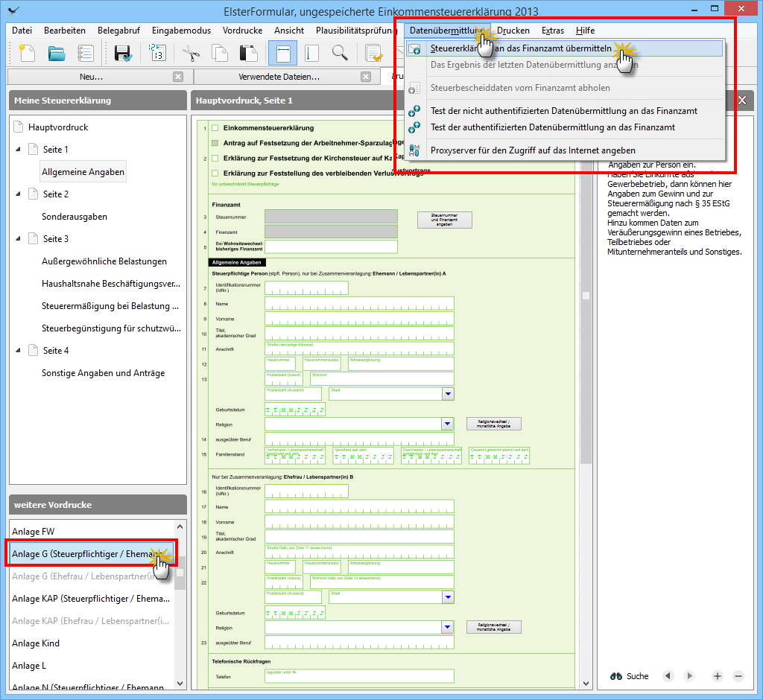Click the save floppy disk icon
The height and width of the screenshot is (700, 763).
coord(123,53)
